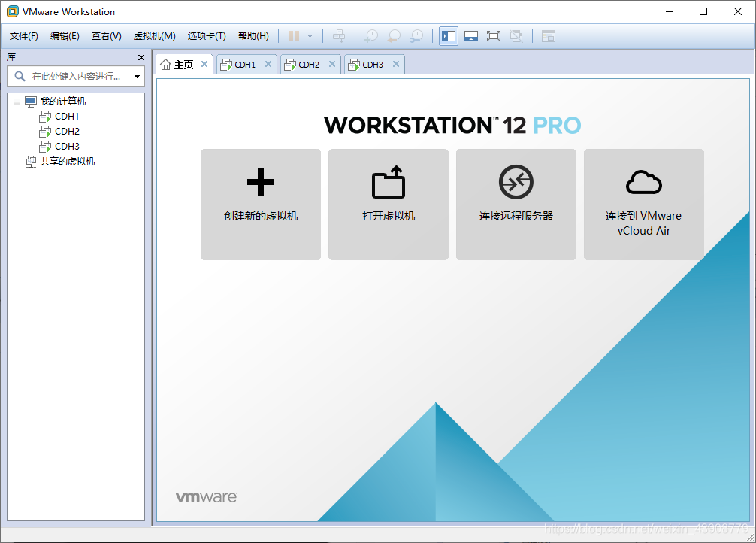The height and width of the screenshot is (543, 756).
Task: Collapse the 我的计算机 tree node
Action: pos(17,102)
